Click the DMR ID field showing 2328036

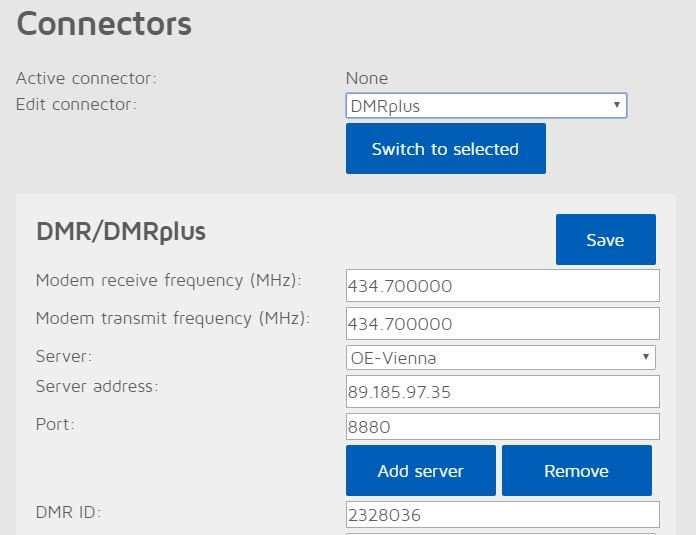[x=503, y=515]
